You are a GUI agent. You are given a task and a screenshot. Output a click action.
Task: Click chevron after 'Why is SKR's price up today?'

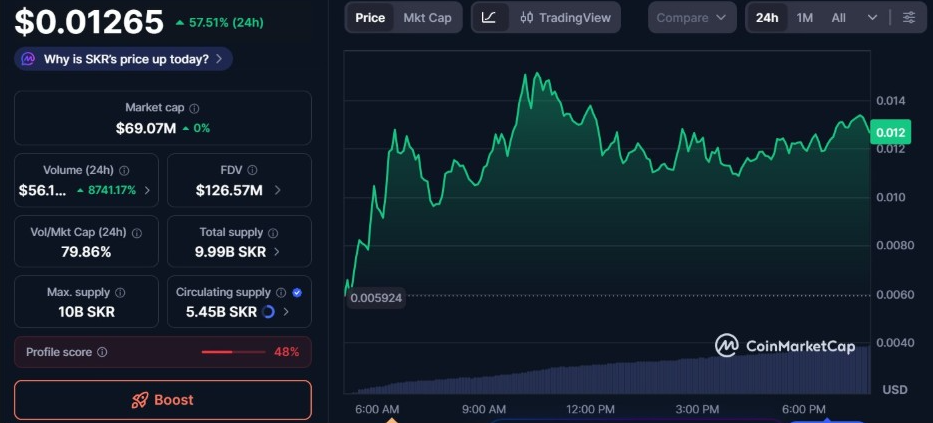(219, 59)
